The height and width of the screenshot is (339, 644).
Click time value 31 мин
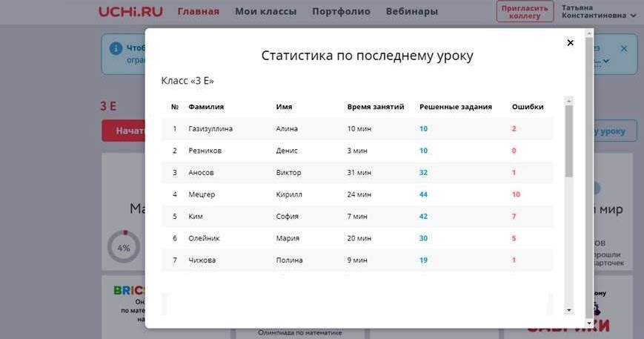pyautogui.click(x=359, y=173)
